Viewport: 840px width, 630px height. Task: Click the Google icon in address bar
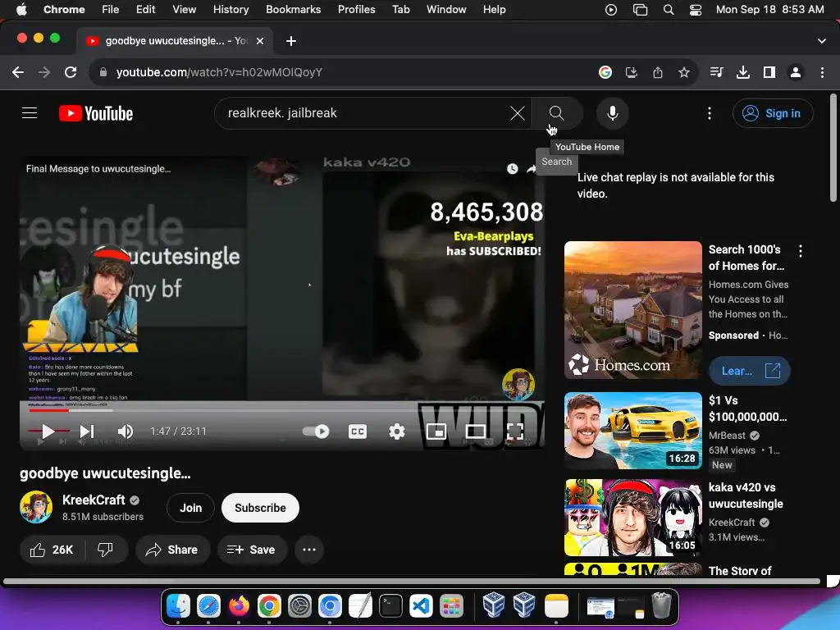(605, 72)
